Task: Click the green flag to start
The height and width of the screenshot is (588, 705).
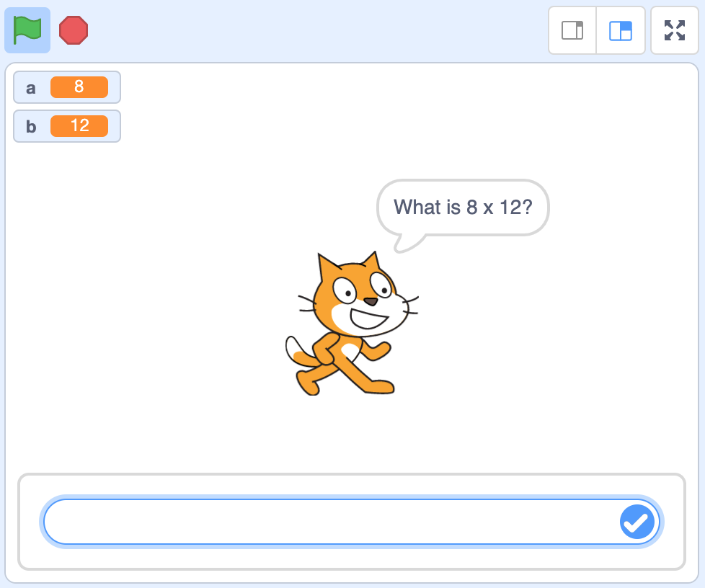Action: pyautogui.click(x=27, y=30)
